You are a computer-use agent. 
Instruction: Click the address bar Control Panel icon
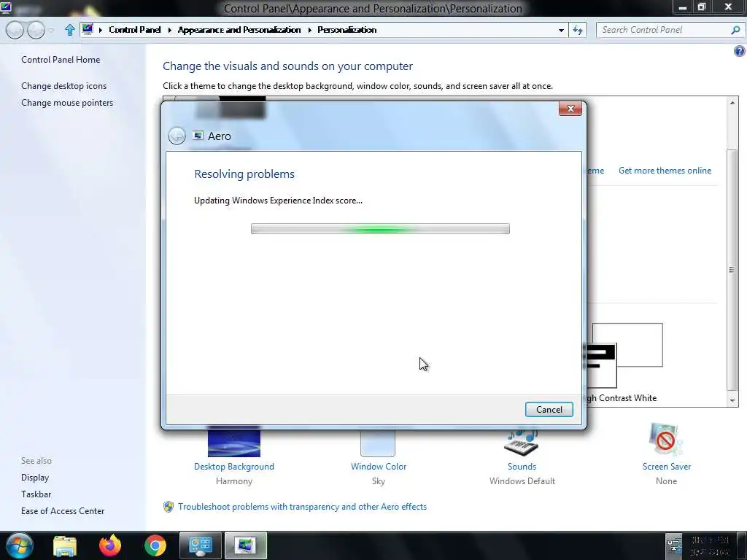[88, 29]
